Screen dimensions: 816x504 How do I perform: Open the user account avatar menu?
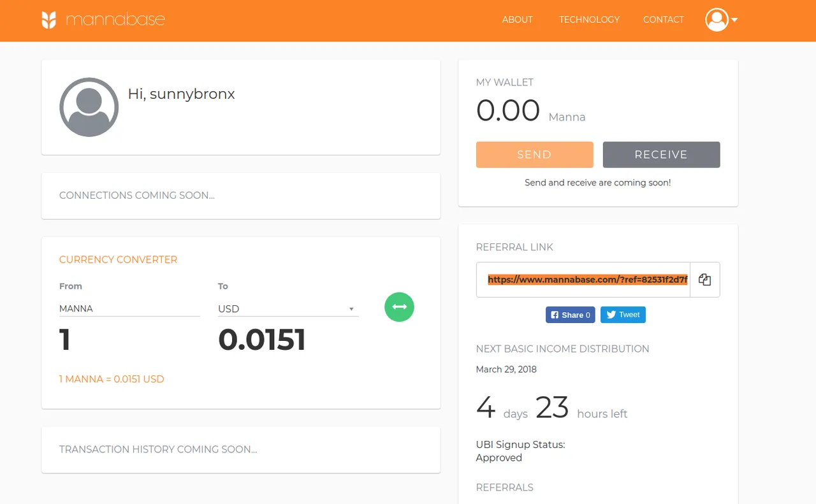point(717,20)
